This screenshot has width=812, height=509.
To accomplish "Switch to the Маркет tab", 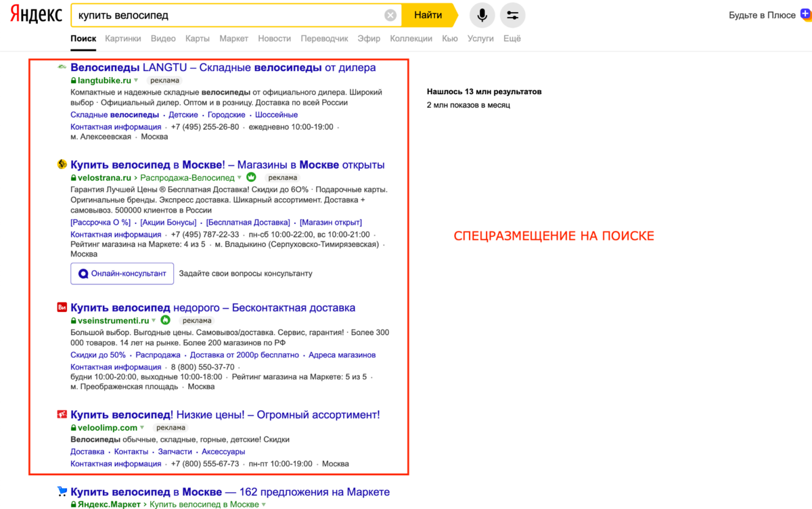I will [233, 39].
